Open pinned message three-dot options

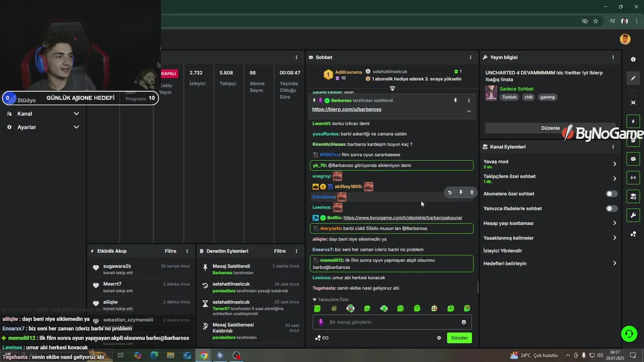(469, 101)
